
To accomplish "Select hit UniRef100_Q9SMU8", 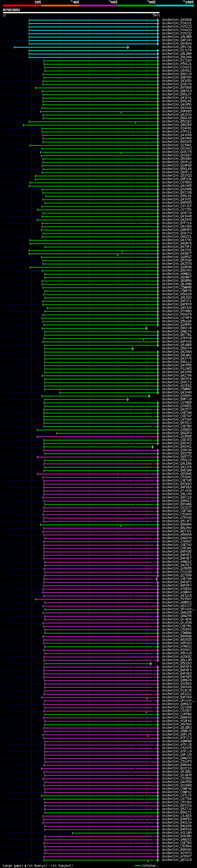I will [176, 20].
